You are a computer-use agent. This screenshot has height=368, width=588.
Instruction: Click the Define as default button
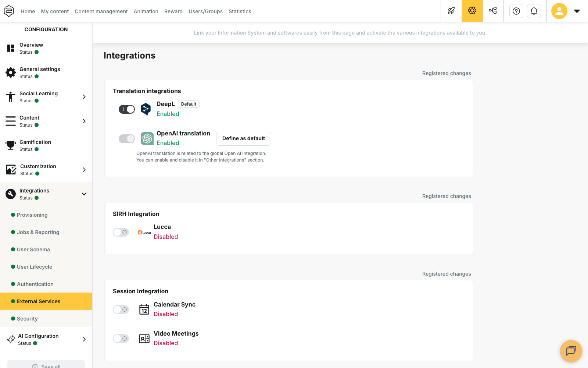coord(244,139)
